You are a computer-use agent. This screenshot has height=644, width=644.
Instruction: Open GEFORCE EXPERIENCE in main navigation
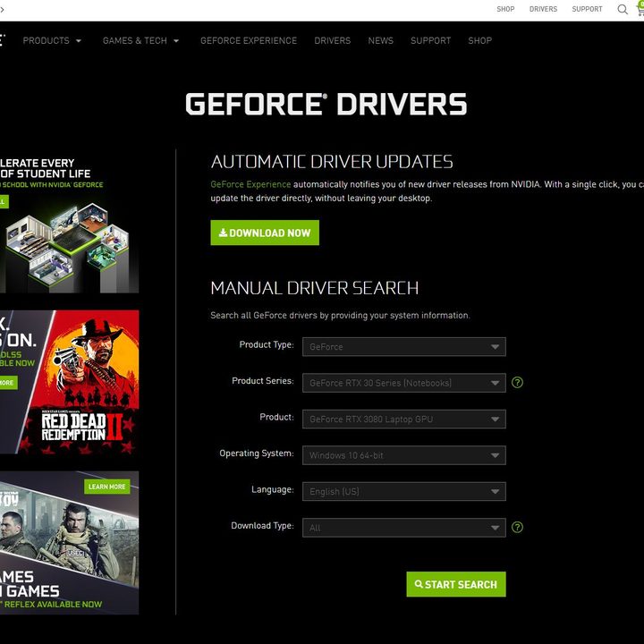point(249,40)
